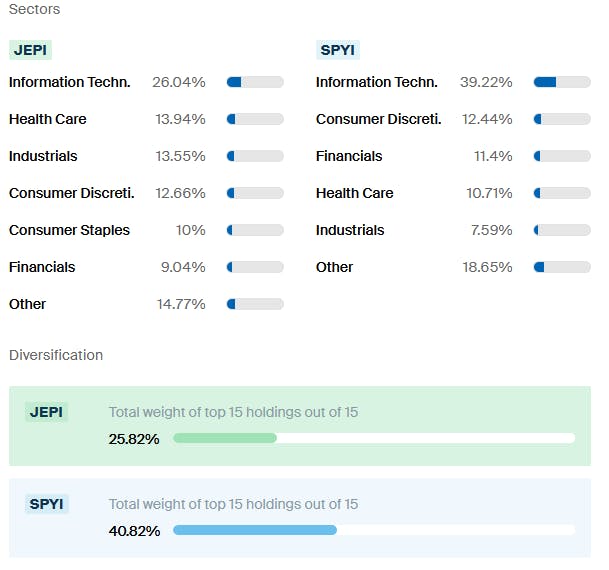Click SPYI Other 18.65% bar
This screenshot has height=570, width=609.
[562, 267]
